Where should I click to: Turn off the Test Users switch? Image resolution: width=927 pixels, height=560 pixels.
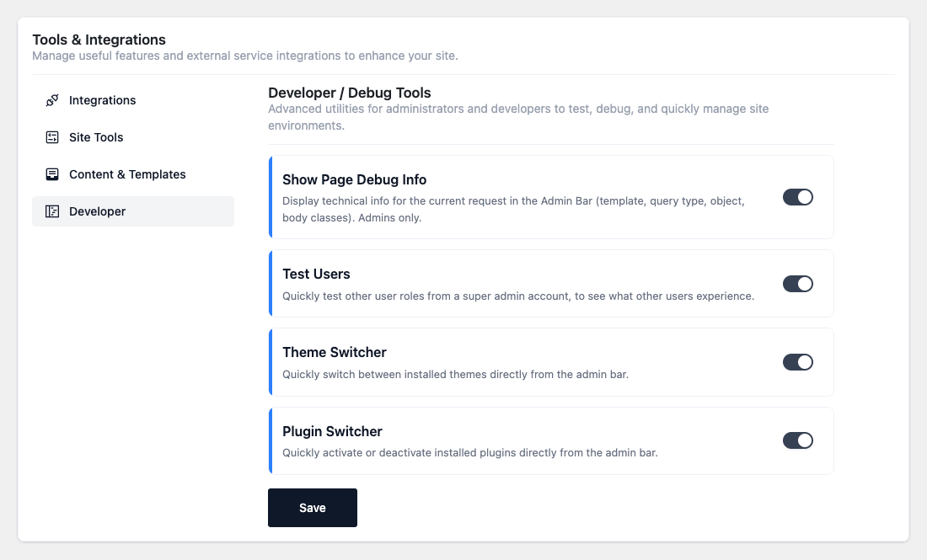click(x=797, y=284)
